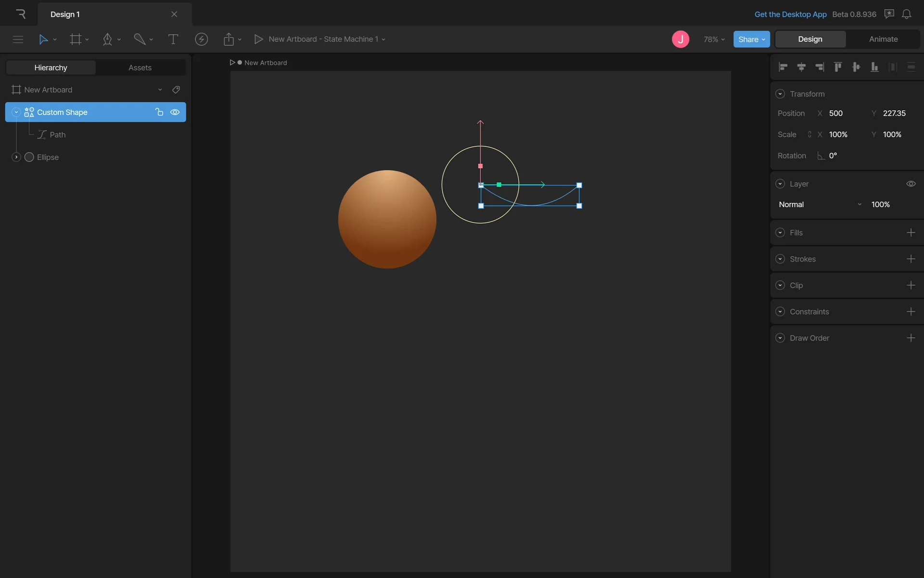Toggle Layer visibility eye in inspector
The image size is (924, 578).
pos(911,184)
